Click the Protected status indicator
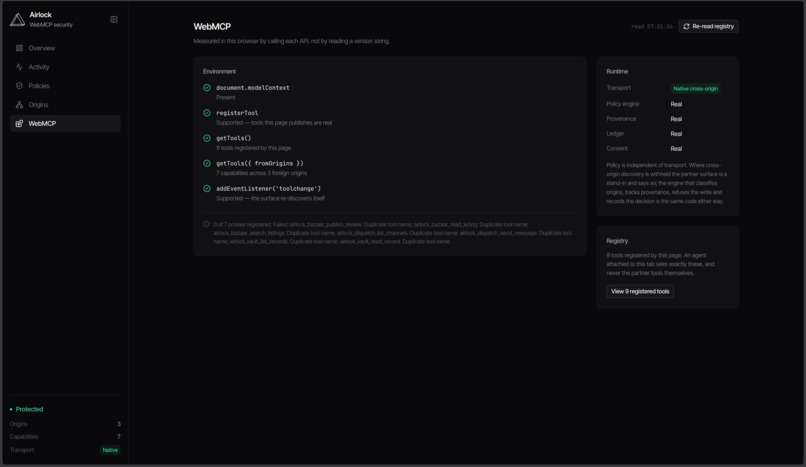The width and height of the screenshot is (806, 467). pos(26,409)
